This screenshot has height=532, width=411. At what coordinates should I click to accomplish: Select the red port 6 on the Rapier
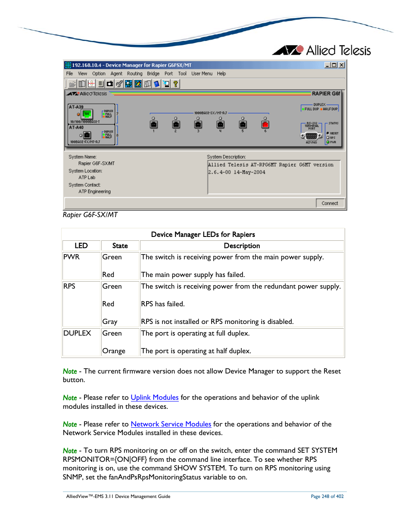click(265, 124)
